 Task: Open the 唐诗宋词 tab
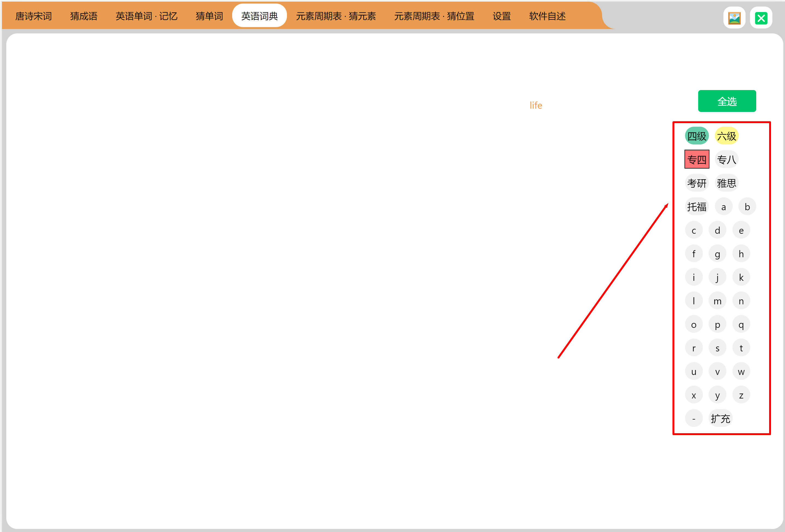33,16
